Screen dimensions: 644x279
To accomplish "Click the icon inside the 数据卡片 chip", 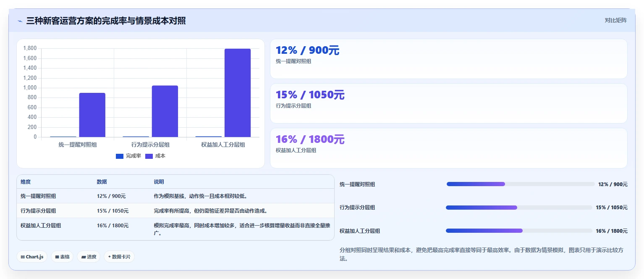I will coord(110,257).
